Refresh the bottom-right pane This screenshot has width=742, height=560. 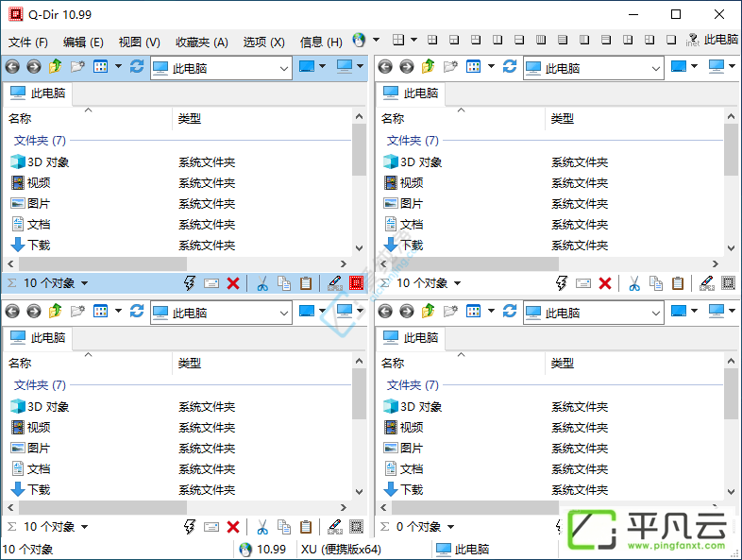510,311
